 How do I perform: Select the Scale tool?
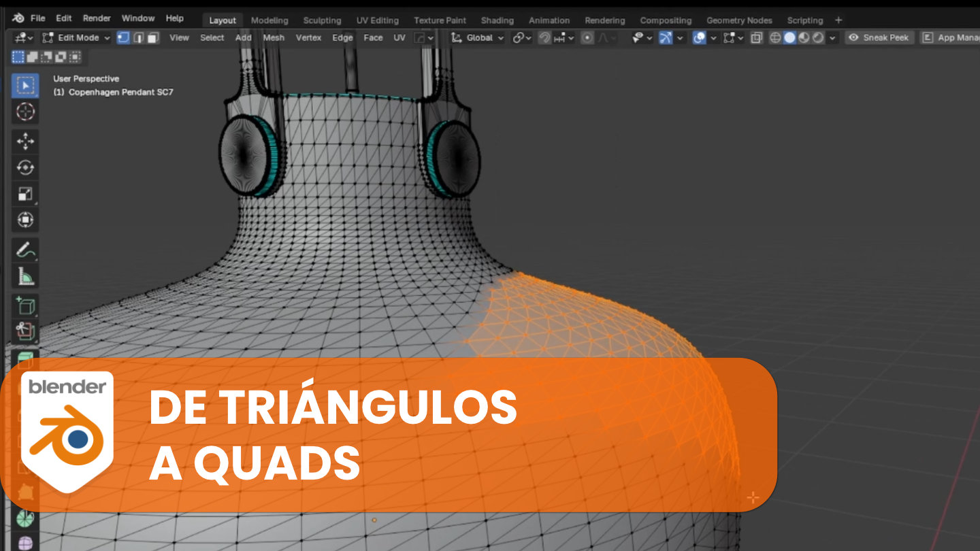(25, 194)
